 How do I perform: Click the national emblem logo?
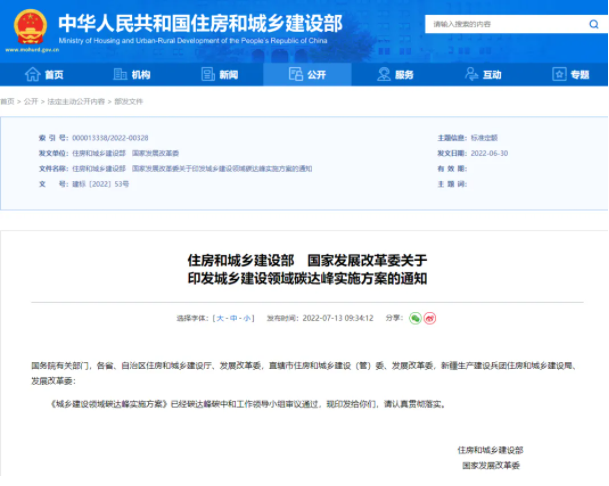(30, 26)
